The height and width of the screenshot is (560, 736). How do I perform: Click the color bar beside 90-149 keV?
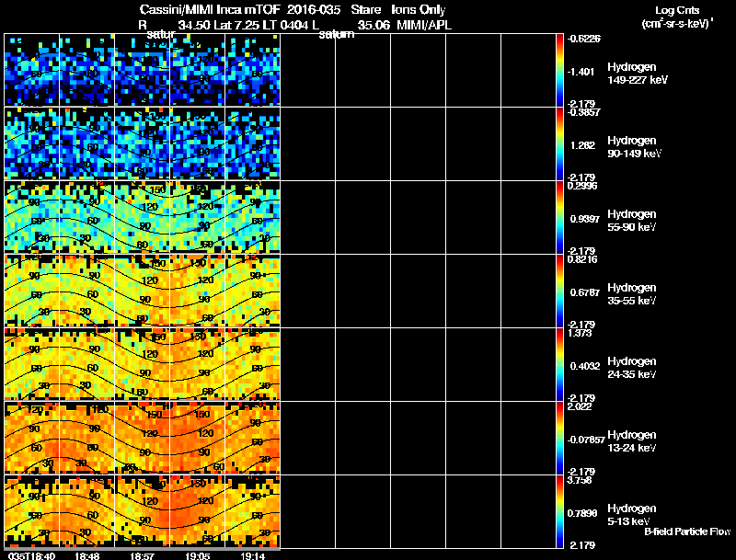click(559, 144)
